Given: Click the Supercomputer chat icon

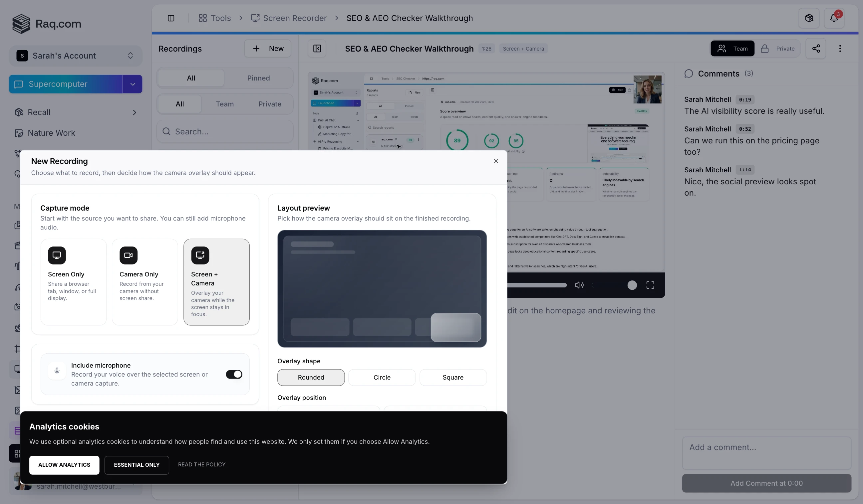Looking at the screenshot, I should click(x=19, y=84).
